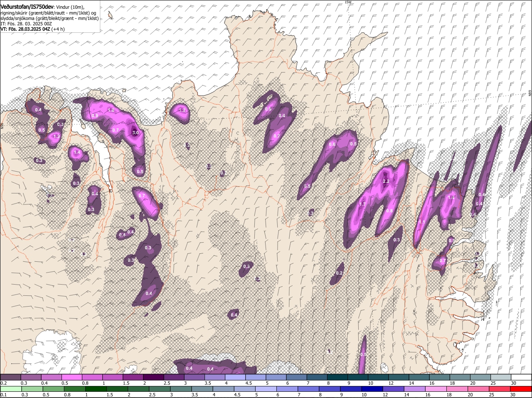Select the dark teal 8–9 swatch in the upper legend

click(337, 377)
